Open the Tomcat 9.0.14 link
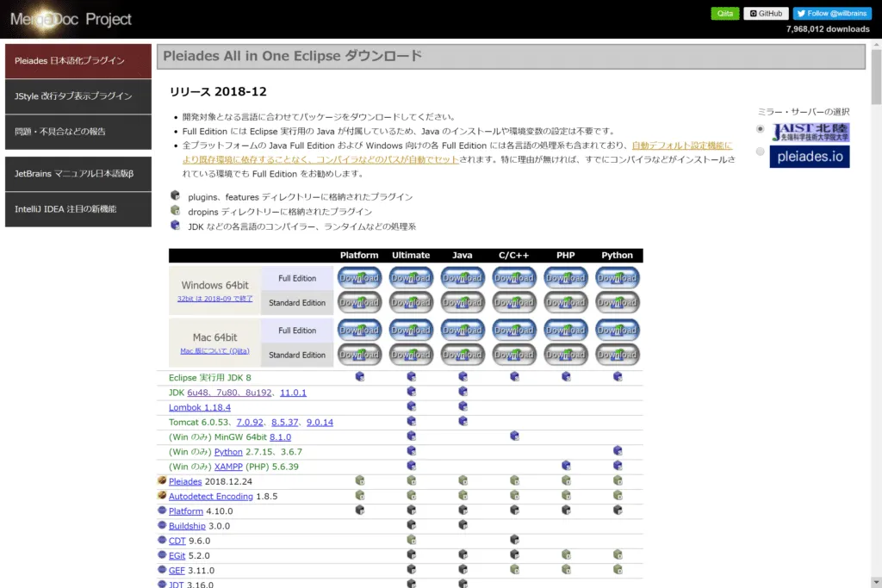Viewport: 882px width, 588px height. (x=320, y=422)
